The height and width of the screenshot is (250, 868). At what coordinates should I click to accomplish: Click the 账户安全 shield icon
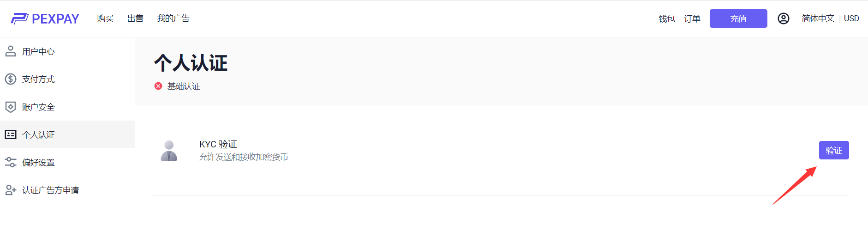click(11, 107)
